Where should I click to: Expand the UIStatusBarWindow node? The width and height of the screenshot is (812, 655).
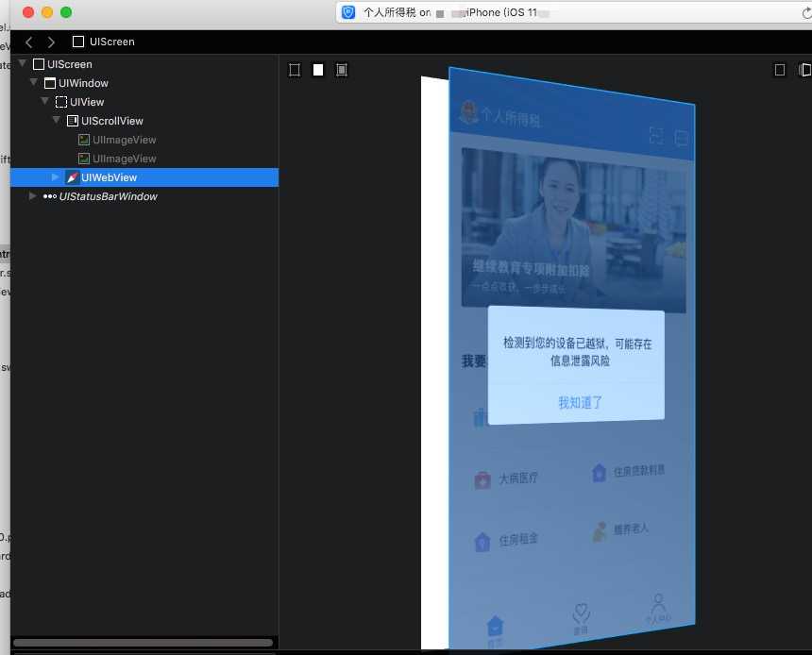click(33, 195)
